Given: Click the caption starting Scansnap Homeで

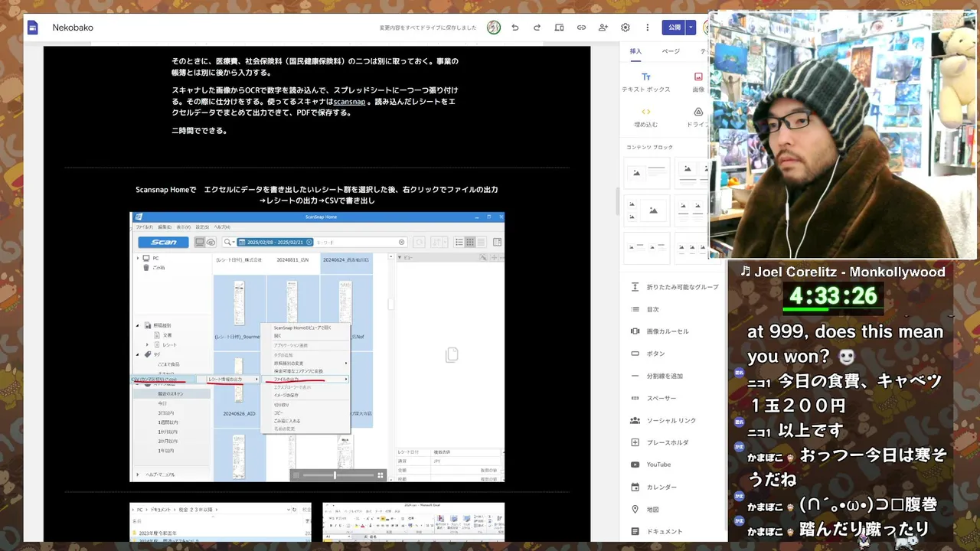Looking at the screenshot, I should coord(317,194).
